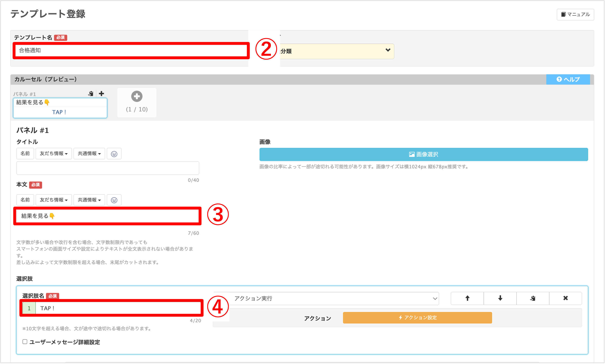Delete the choice with X icon
The height and width of the screenshot is (364, 605).
(x=566, y=298)
